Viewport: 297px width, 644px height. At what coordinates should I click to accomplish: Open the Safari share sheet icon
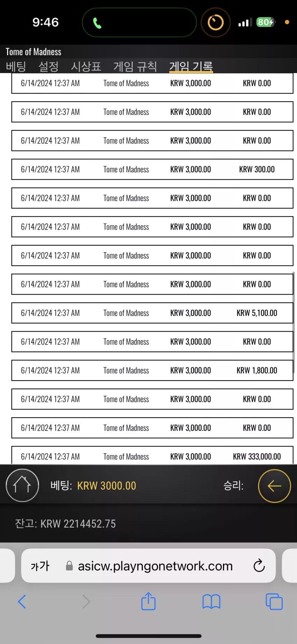(x=148, y=601)
